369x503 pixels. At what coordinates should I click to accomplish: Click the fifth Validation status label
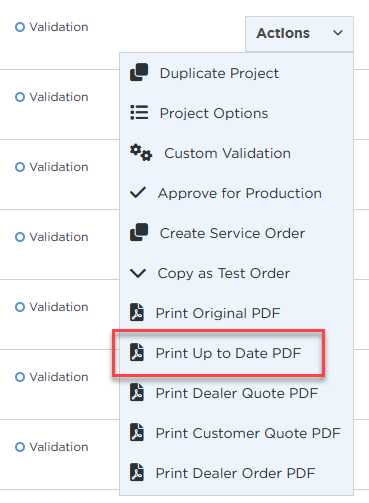click(59, 307)
